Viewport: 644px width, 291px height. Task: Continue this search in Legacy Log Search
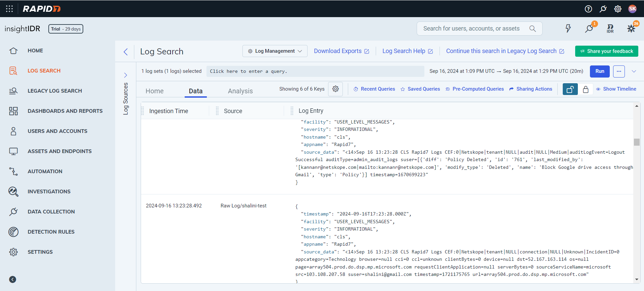click(x=505, y=51)
